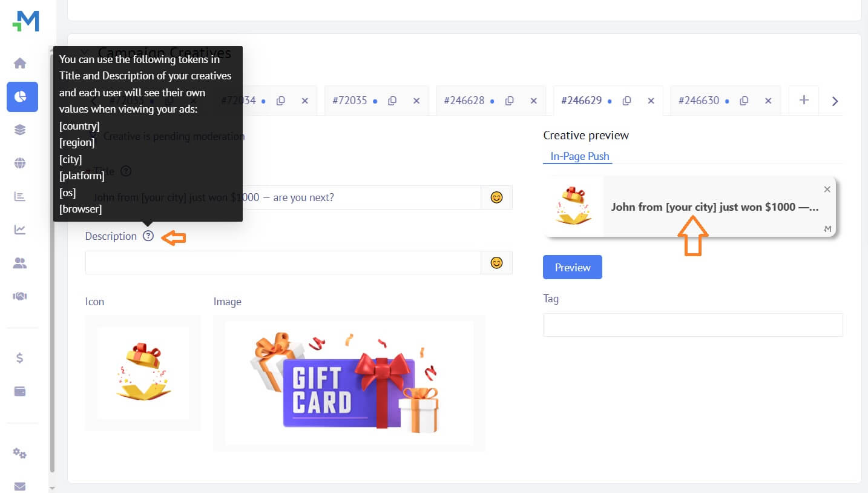Close creative tab #246628
Screen dimensions: 868x493
[534, 101]
